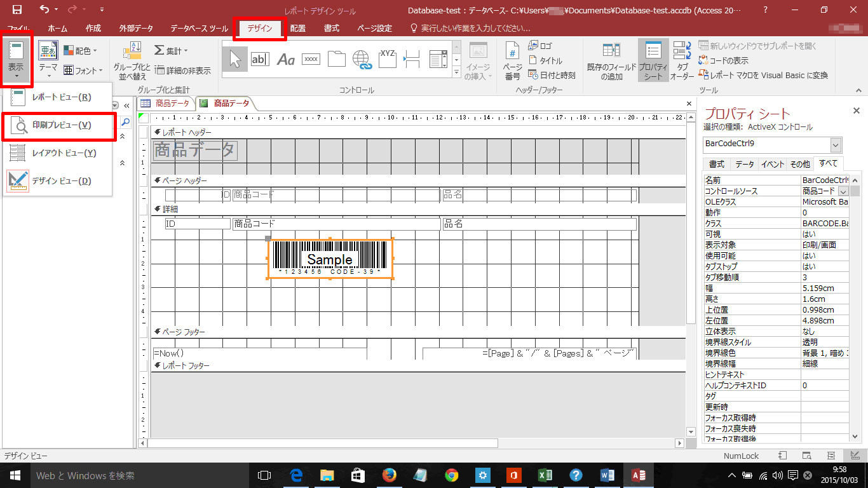Image resolution: width=868 pixels, height=488 pixels.
Task: Open the BarCodeCtrl9 object selector dropdown
Action: pyautogui.click(x=836, y=144)
